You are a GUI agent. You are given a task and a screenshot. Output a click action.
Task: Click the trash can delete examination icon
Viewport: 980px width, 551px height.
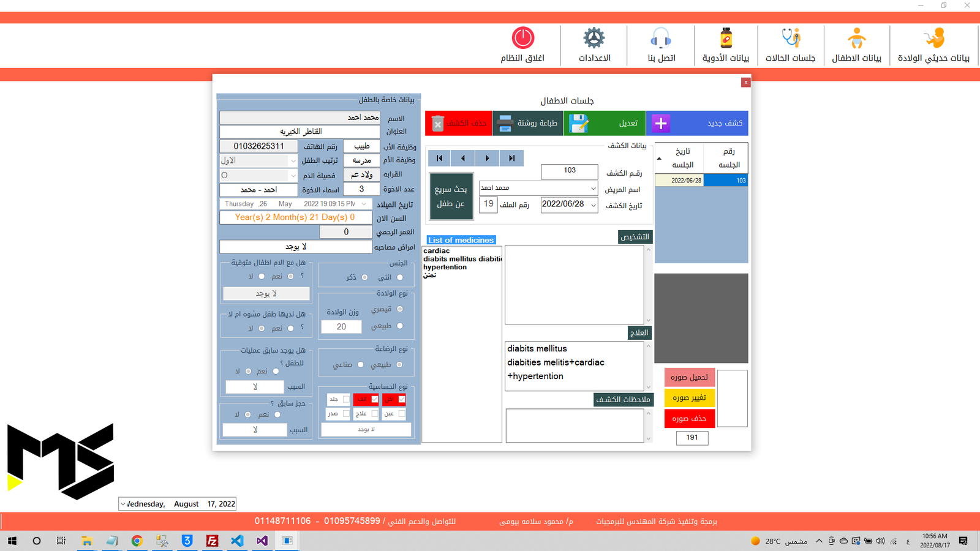pos(437,124)
